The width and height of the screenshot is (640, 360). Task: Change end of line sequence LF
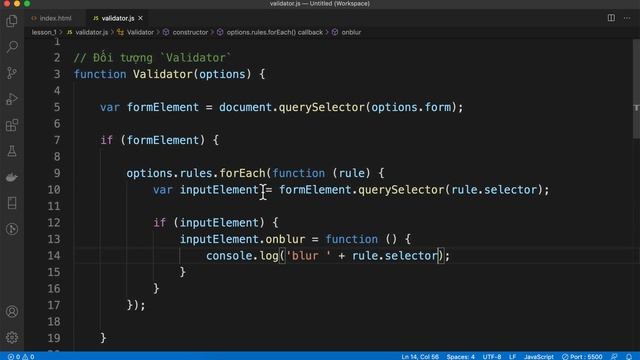(513, 356)
